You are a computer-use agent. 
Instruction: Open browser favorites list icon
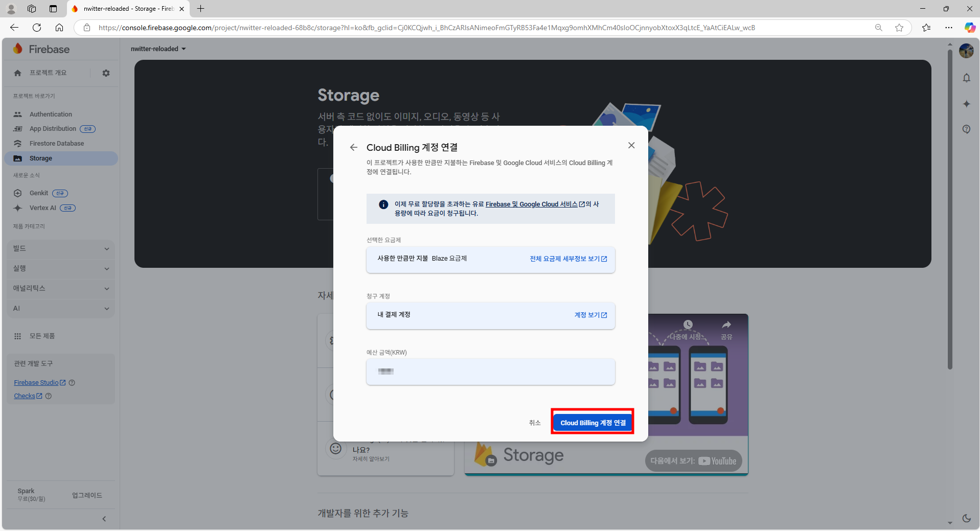(926, 28)
